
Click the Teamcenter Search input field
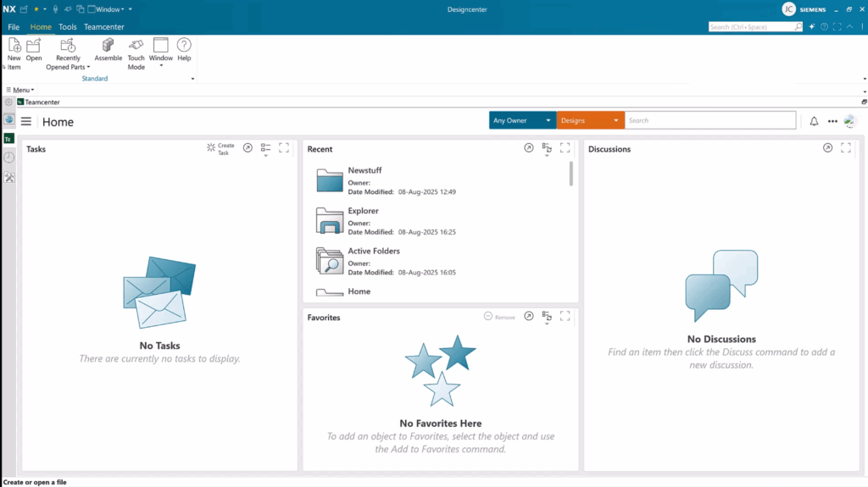(x=710, y=121)
